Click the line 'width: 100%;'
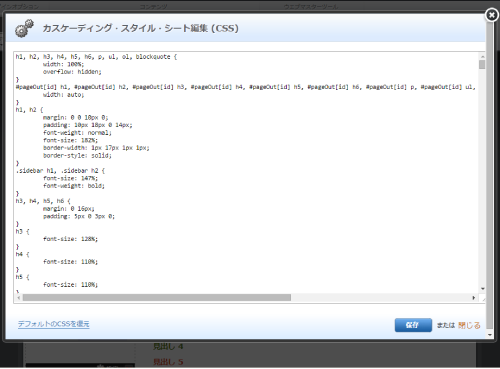Screen dimensions: 500x369 point(64,64)
